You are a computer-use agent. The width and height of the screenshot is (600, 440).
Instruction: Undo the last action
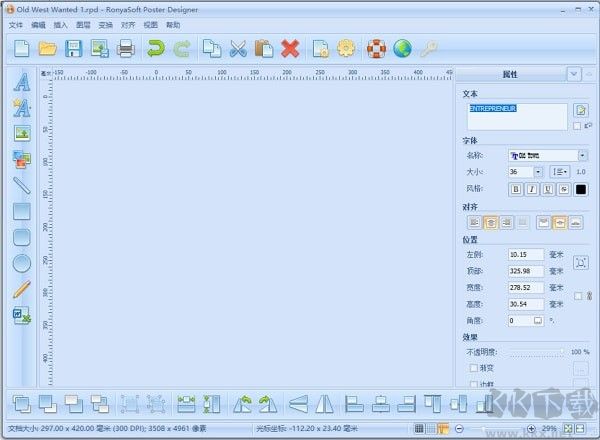point(156,49)
